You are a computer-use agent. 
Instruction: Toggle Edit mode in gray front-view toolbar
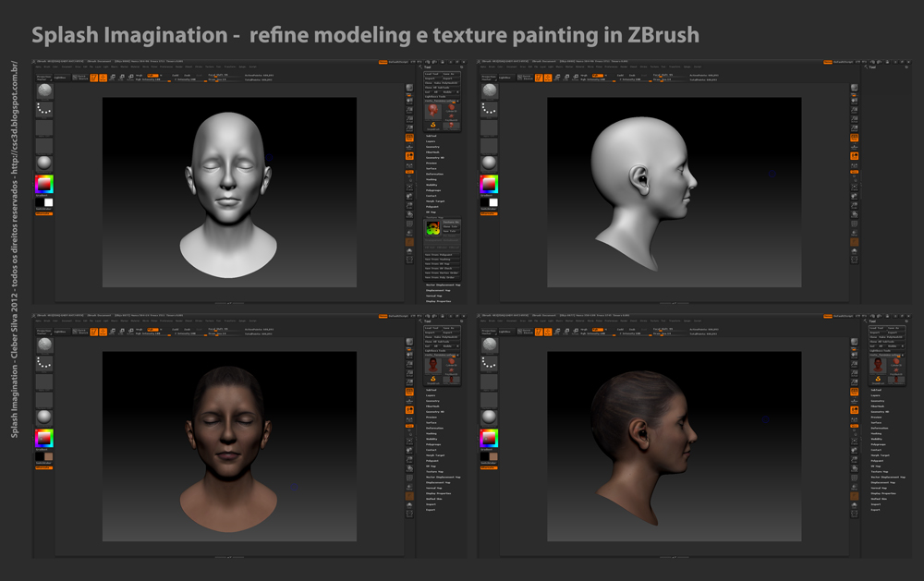93,78
